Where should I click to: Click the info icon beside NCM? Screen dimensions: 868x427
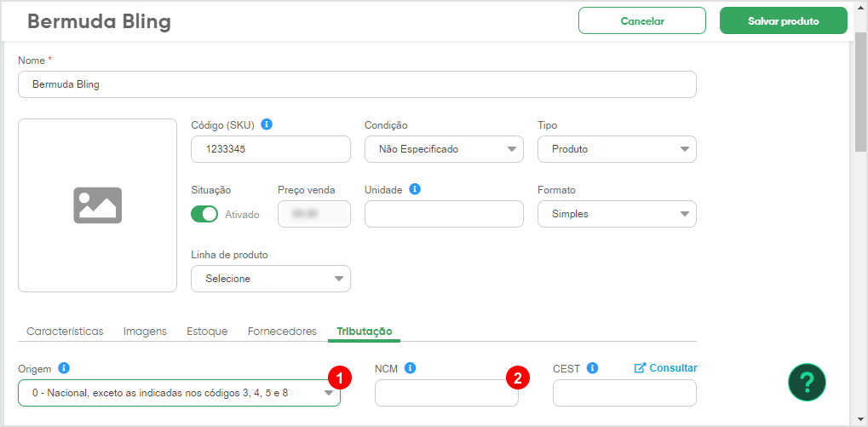pos(411,367)
